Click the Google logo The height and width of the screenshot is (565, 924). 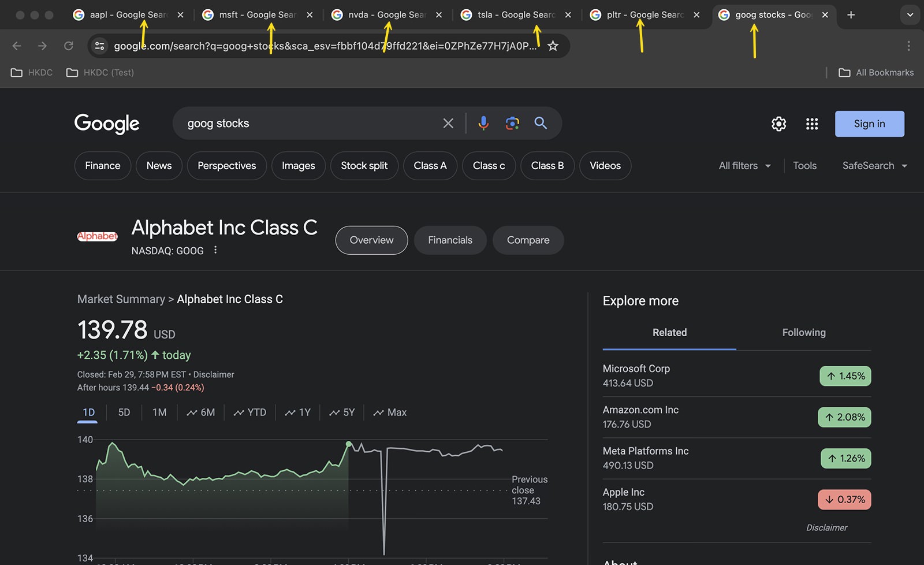pos(107,123)
